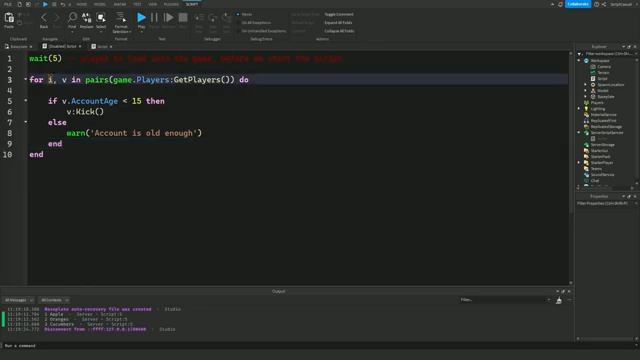The height and width of the screenshot is (360, 640).
Task: Select the ServerStorage icon in Explorer
Action: pyautogui.click(x=587, y=144)
